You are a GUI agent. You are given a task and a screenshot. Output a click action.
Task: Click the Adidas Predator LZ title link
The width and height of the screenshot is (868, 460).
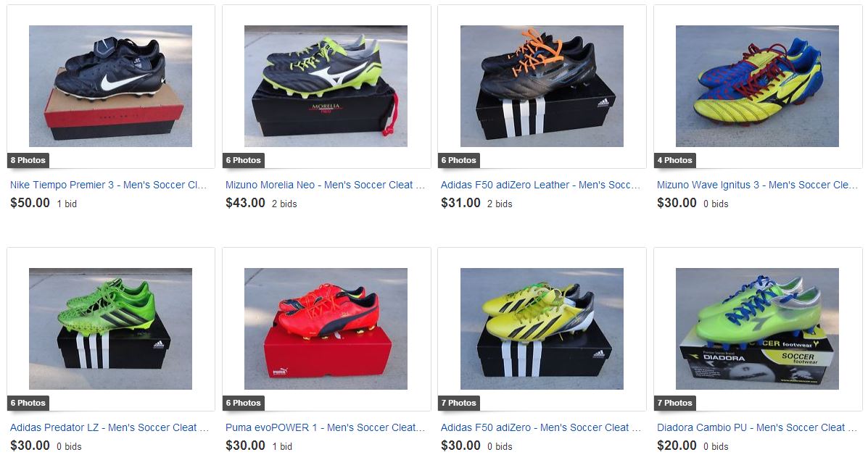coord(109,428)
